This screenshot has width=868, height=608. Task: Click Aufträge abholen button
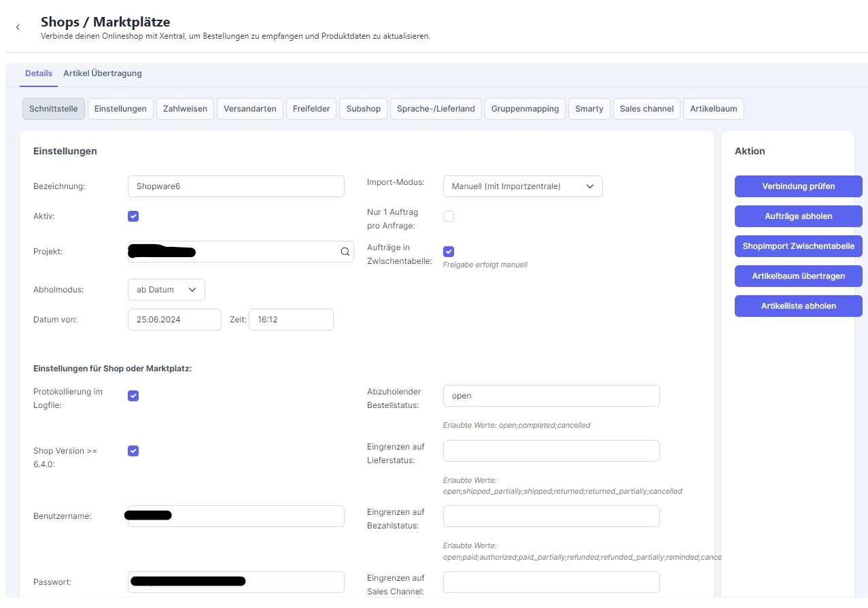point(799,216)
